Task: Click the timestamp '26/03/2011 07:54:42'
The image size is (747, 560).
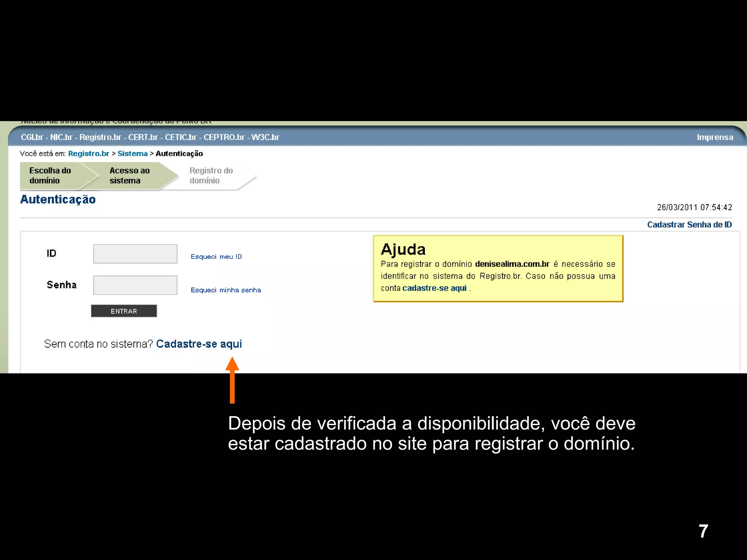Action: click(694, 207)
